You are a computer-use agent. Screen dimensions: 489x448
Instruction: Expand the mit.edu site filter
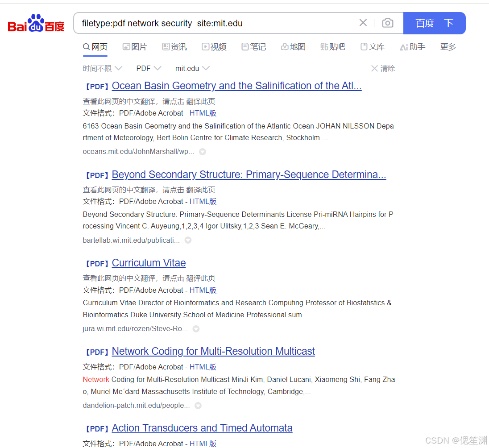pyautogui.click(x=192, y=68)
